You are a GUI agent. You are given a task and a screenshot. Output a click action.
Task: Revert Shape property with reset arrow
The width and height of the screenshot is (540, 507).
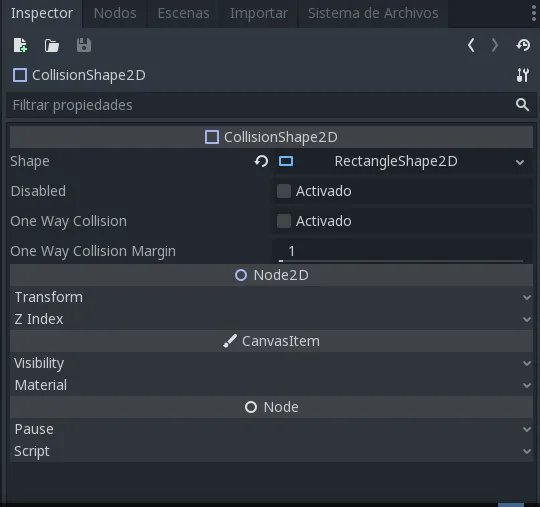261,161
